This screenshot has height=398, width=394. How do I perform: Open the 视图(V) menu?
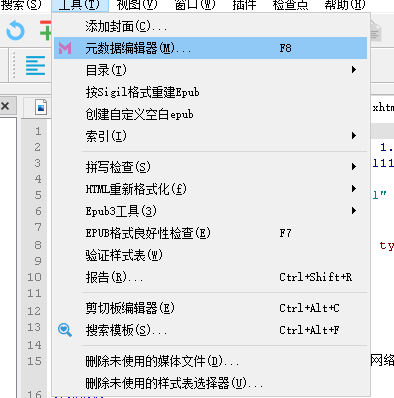[x=137, y=5]
